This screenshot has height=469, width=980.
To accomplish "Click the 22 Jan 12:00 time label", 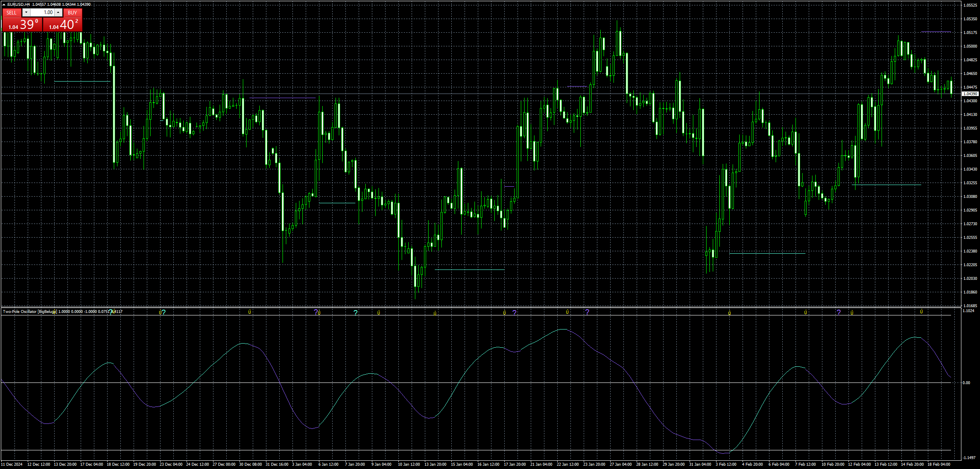I will [568, 464].
